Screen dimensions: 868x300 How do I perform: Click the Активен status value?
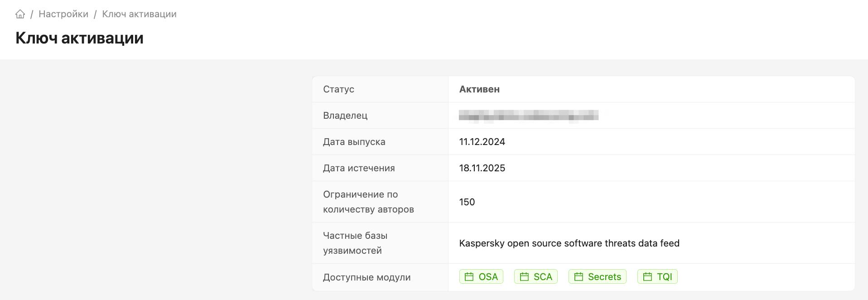point(479,89)
